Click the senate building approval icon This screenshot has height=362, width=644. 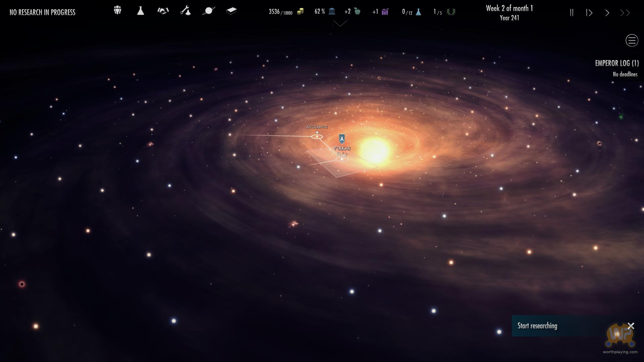coord(332,11)
